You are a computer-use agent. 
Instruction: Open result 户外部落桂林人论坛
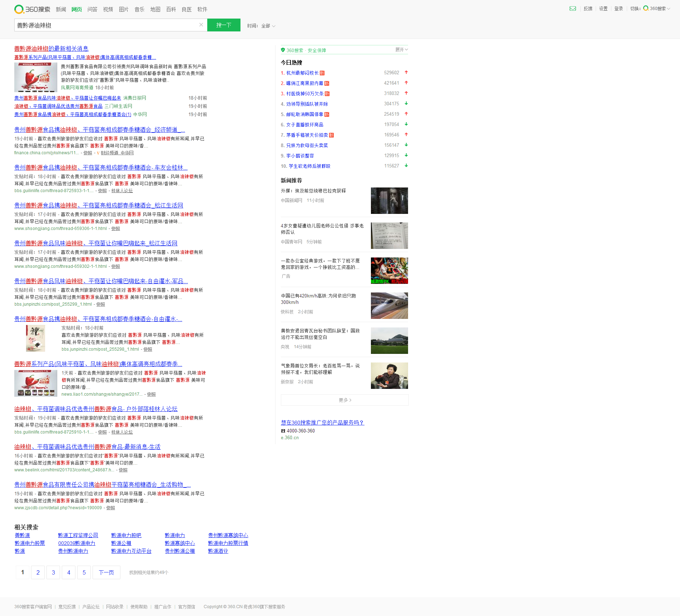96,409
